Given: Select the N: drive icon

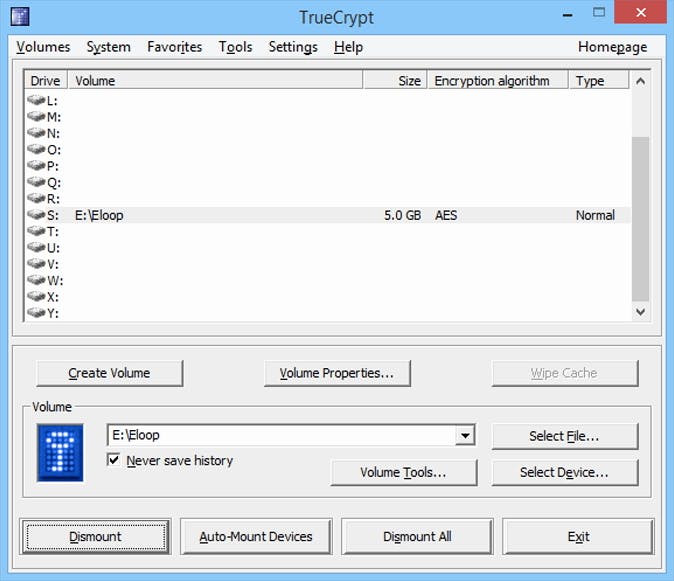Looking at the screenshot, I should (x=36, y=133).
